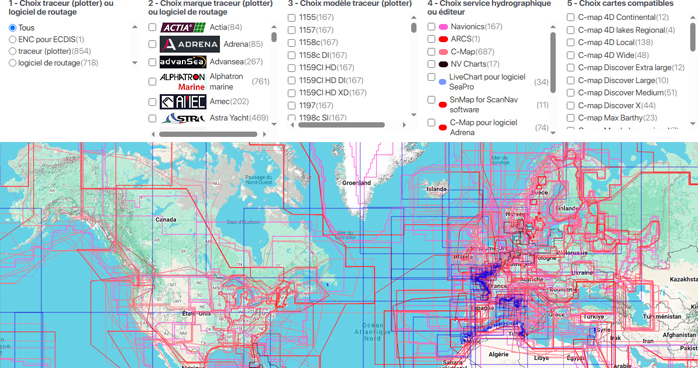Viewport: 698px width, 368px height.
Task: Click the Alphatron Marine logo
Action: tap(183, 81)
